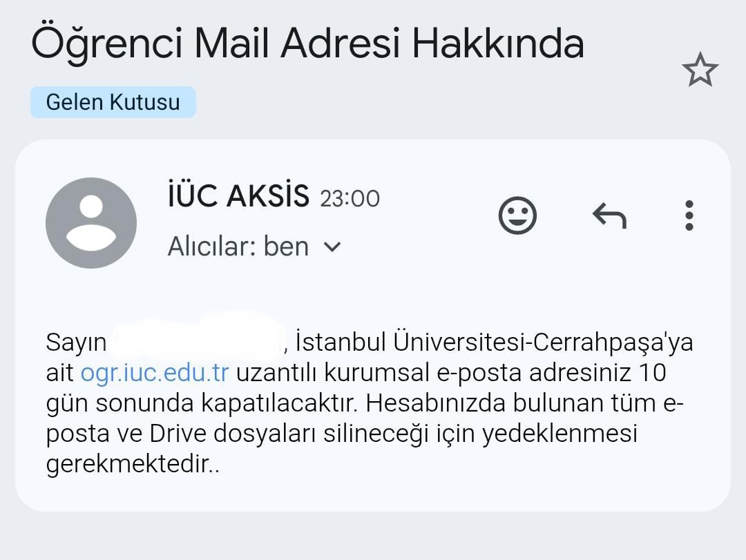Tap the sender name İÜC AKSİS
This screenshot has height=560, width=746.
pyautogui.click(x=238, y=197)
